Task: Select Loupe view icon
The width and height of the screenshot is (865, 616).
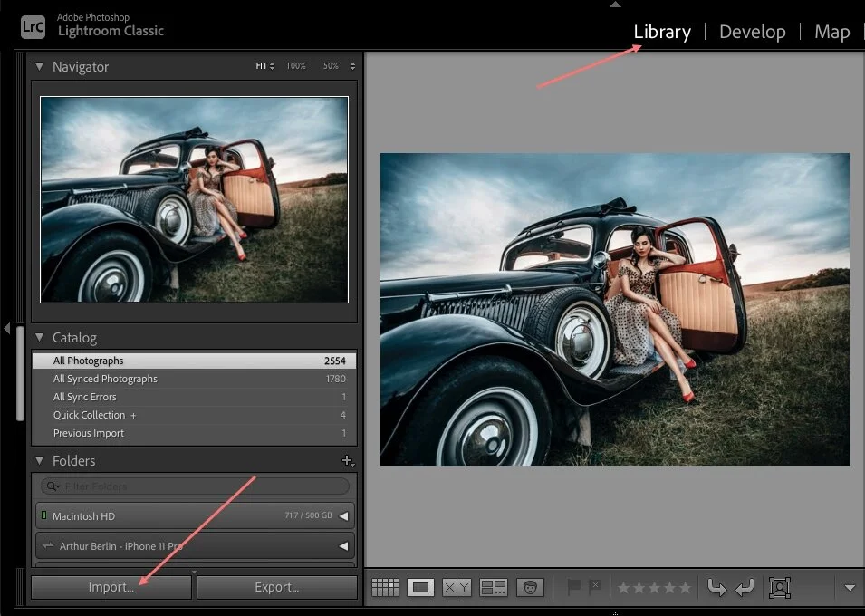Action: [420, 588]
